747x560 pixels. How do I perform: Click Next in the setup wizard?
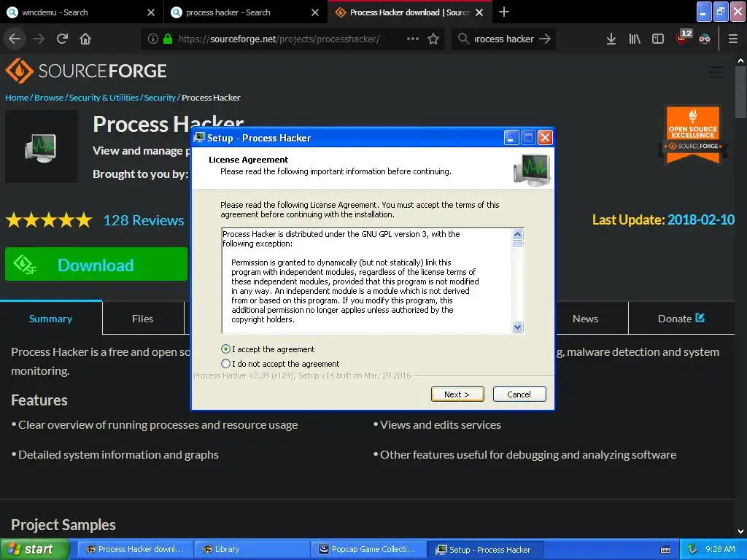tap(457, 394)
